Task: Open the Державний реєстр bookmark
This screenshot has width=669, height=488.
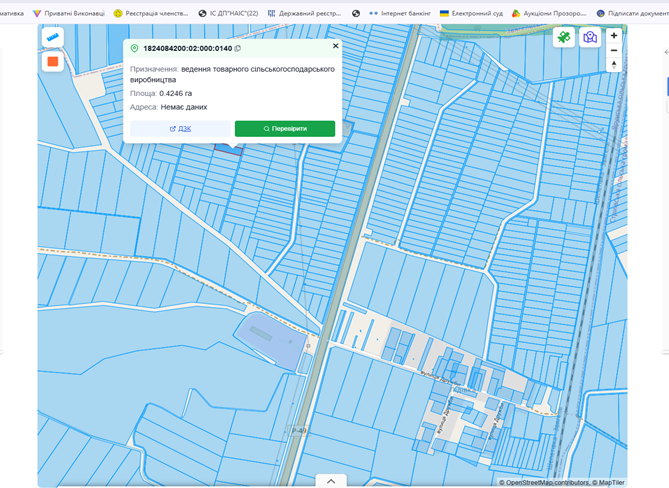Action: pos(304,14)
